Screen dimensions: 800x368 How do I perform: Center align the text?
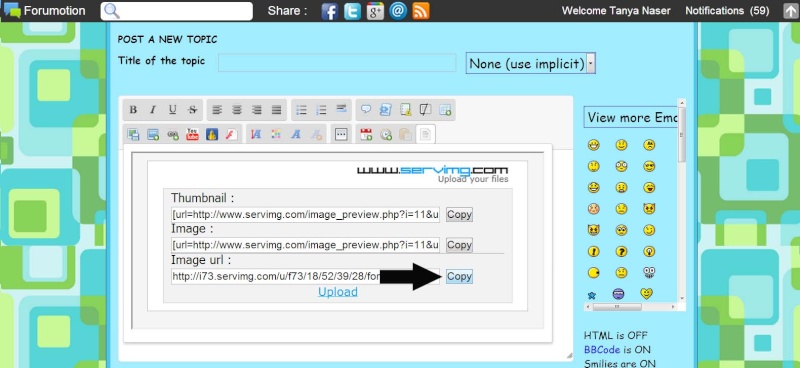[237, 110]
